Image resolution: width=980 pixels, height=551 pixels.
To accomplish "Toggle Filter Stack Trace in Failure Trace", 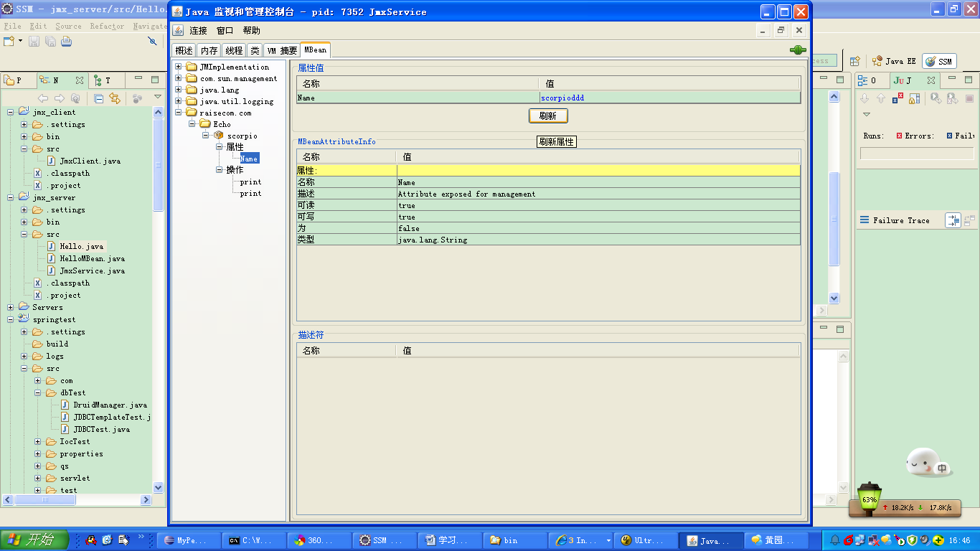I will [953, 220].
